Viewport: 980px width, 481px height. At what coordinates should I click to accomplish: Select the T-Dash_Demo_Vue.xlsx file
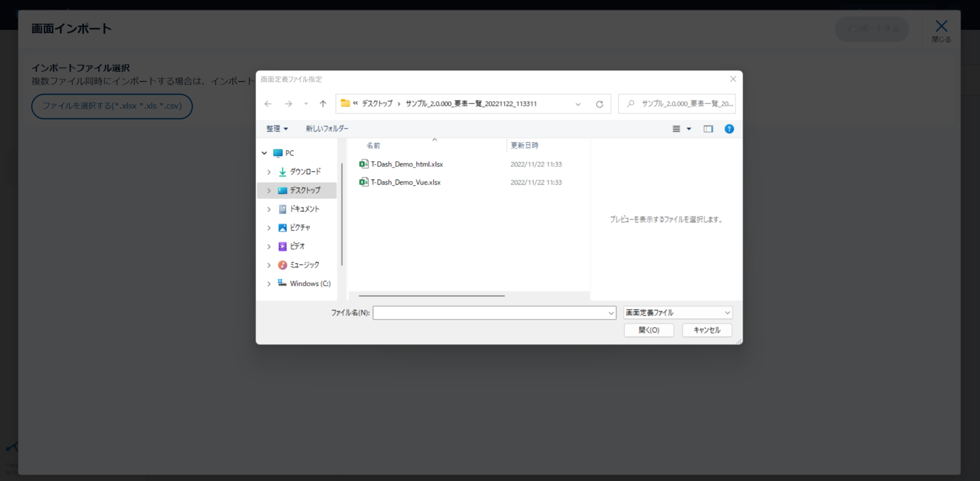(x=405, y=182)
